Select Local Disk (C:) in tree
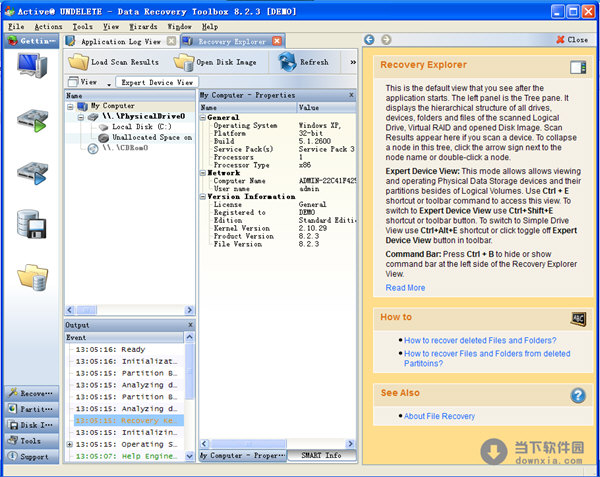600x477 pixels. pos(142,127)
